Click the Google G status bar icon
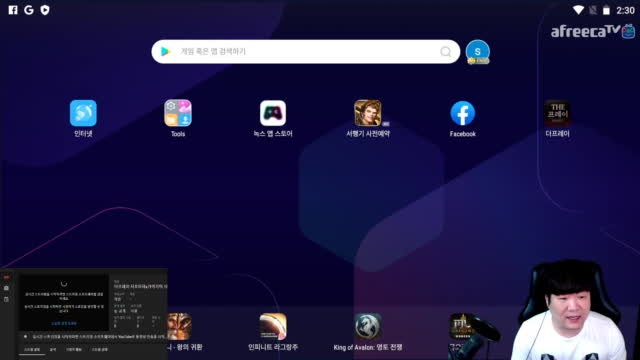 pos(29,10)
